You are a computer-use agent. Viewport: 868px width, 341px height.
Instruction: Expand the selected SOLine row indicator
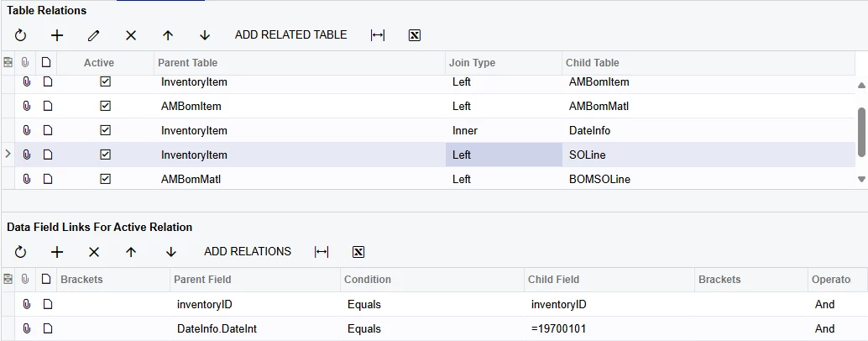tap(8, 155)
